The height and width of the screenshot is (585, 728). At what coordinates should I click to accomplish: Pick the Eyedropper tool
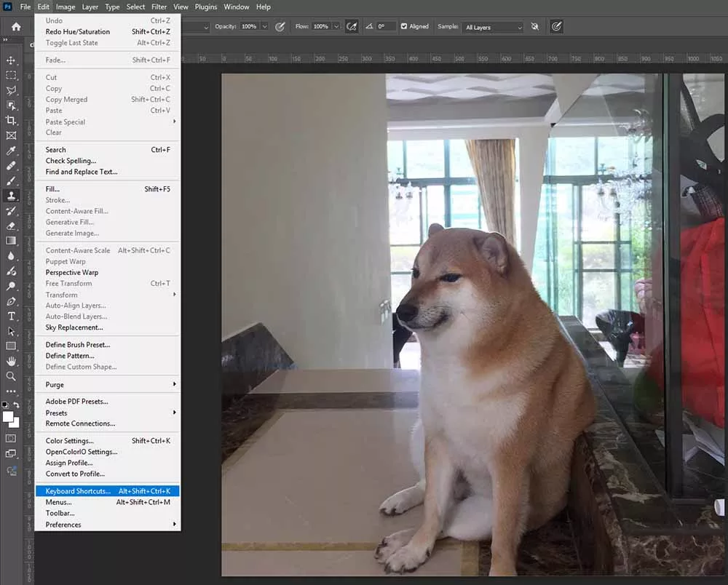[x=11, y=151]
